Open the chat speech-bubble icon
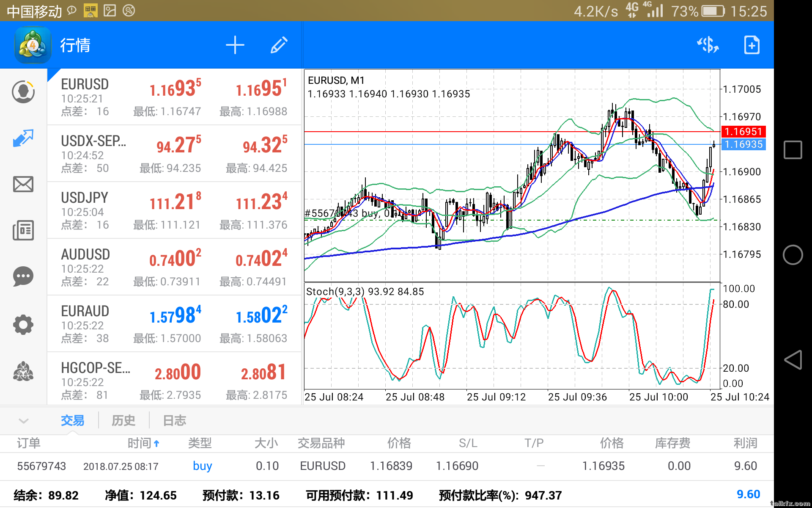This screenshot has width=812, height=508. [x=23, y=276]
